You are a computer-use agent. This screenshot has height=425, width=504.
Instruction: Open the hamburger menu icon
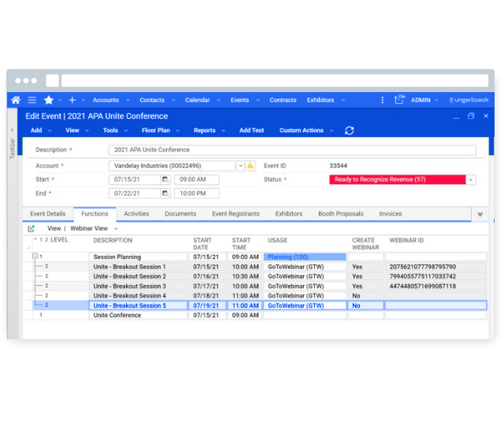click(x=32, y=100)
